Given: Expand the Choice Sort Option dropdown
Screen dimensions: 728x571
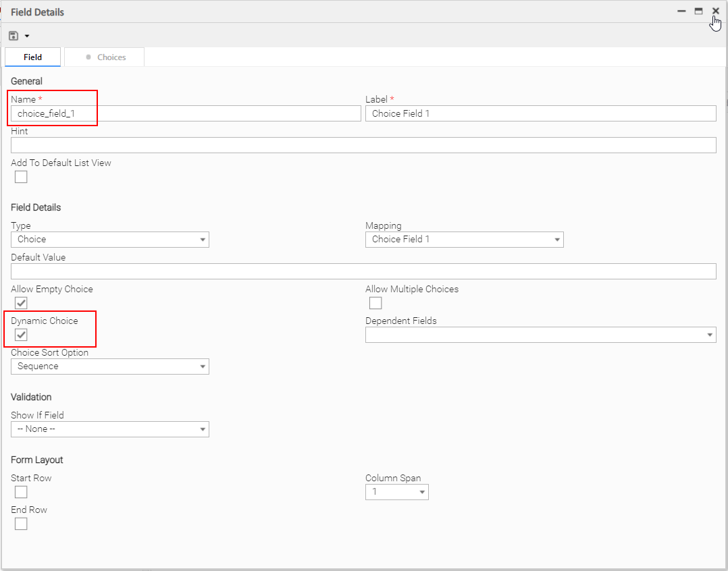Looking at the screenshot, I should click(x=110, y=366).
